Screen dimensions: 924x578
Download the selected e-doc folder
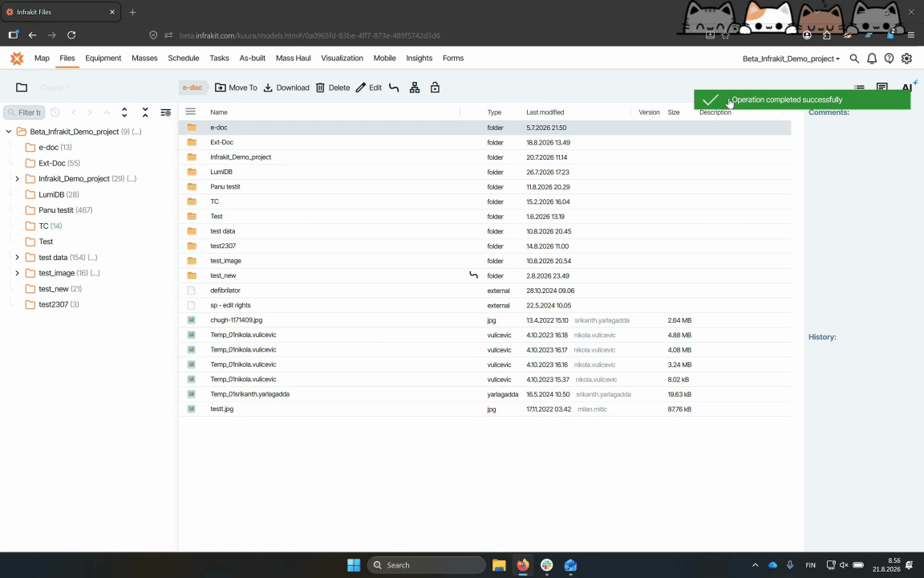point(286,88)
